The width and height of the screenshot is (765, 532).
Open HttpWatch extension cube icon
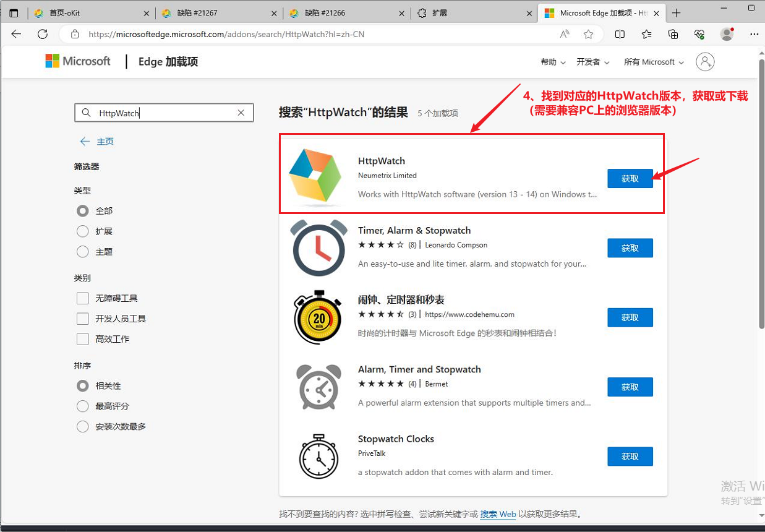pos(315,177)
